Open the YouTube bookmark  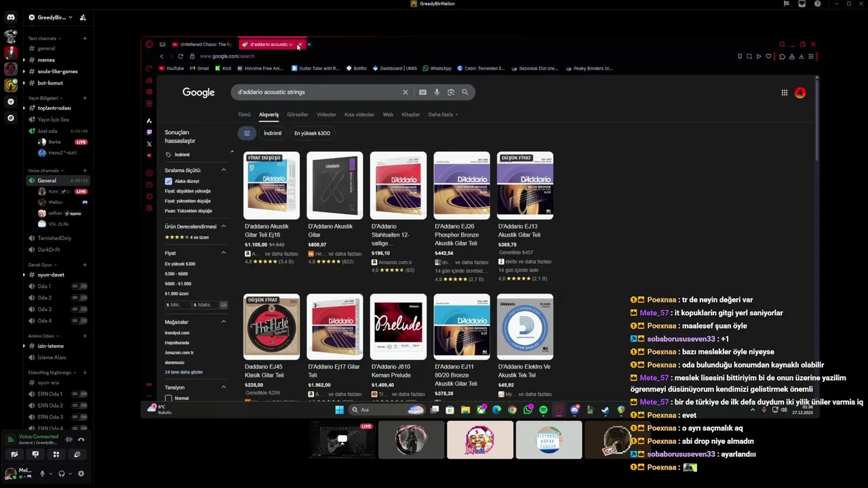pyautogui.click(x=171, y=68)
